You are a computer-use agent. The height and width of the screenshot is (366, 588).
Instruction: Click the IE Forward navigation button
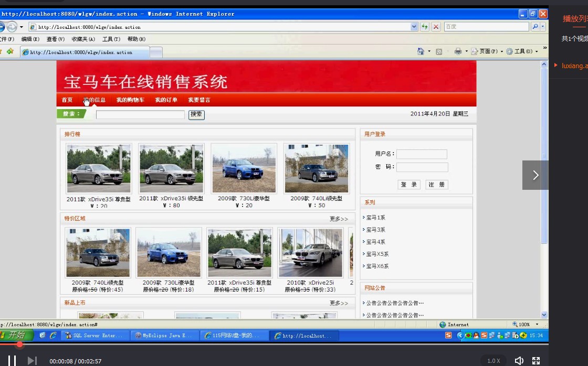pyautogui.click(x=12, y=27)
